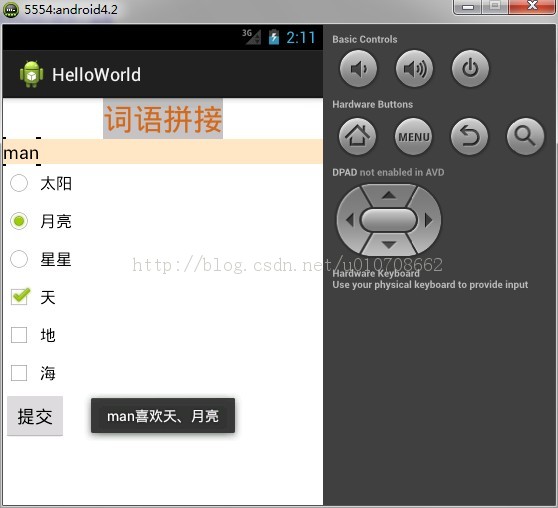Go back using the Back hardware button
Image resolution: width=558 pixels, height=508 pixels.
click(469, 136)
